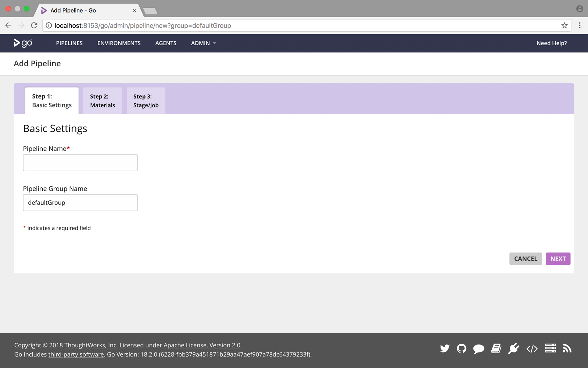588x368 pixels.
Task: Open the Apache License, Version 2.0 link
Action: (x=202, y=345)
